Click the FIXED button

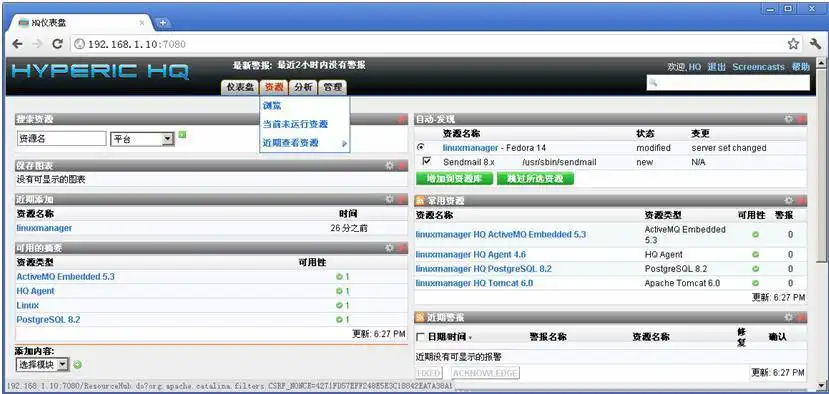point(428,373)
